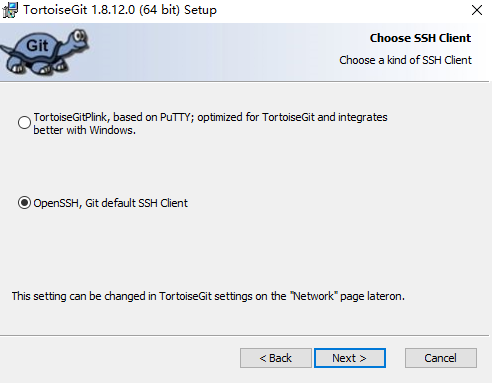Select the OpenSSH radio button circle

coord(24,203)
